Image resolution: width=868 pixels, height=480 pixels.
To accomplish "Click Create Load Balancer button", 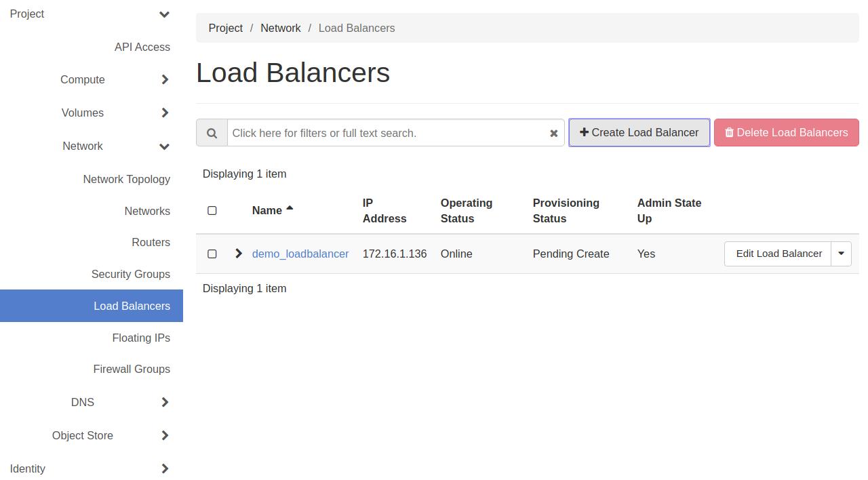I will [639, 133].
